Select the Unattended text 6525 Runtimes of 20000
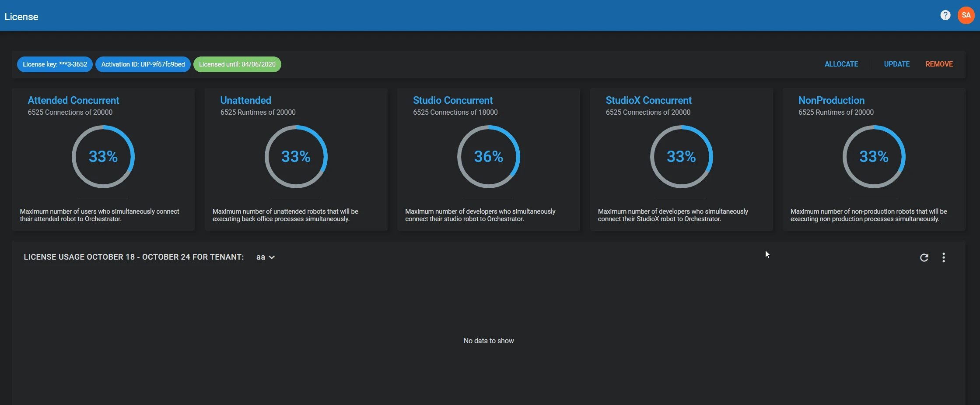Screen dimensions: 980x405 [x=258, y=112]
